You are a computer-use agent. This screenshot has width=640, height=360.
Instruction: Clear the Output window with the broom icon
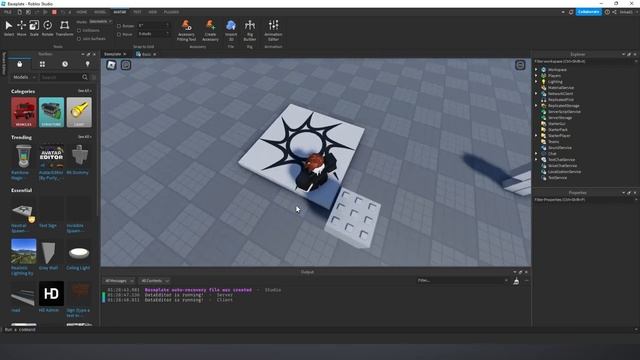tap(516, 281)
